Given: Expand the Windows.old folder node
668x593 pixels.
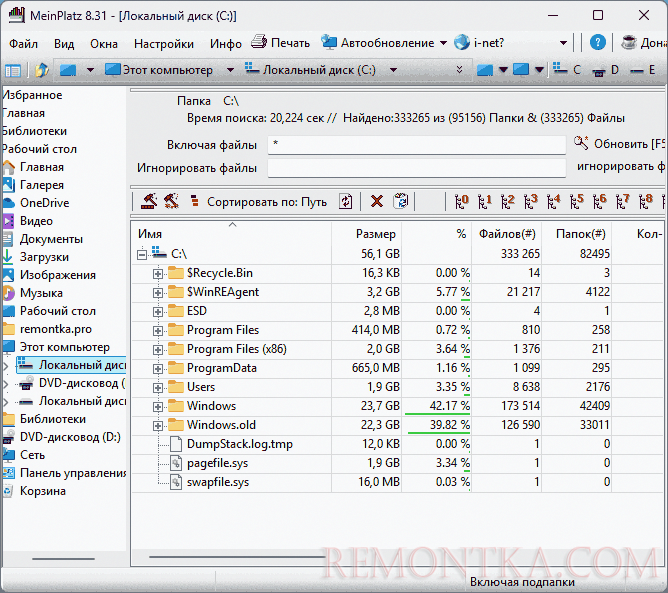Looking at the screenshot, I should click(x=158, y=425).
